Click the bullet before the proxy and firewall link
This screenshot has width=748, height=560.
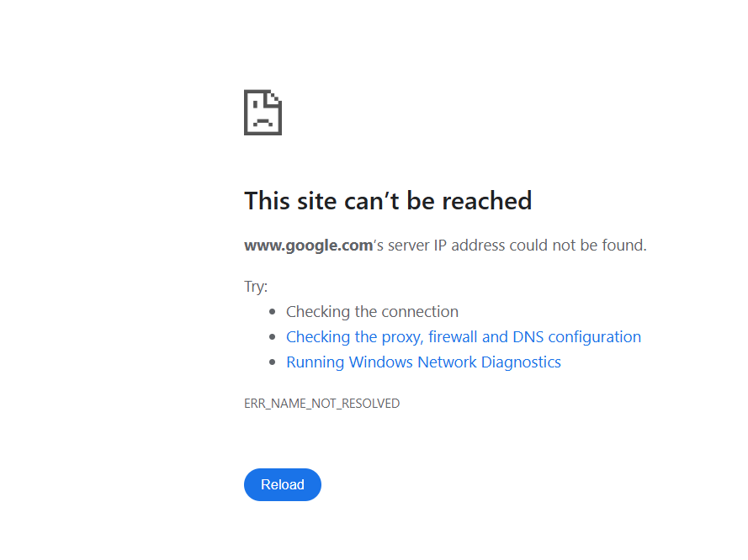tap(273, 337)
